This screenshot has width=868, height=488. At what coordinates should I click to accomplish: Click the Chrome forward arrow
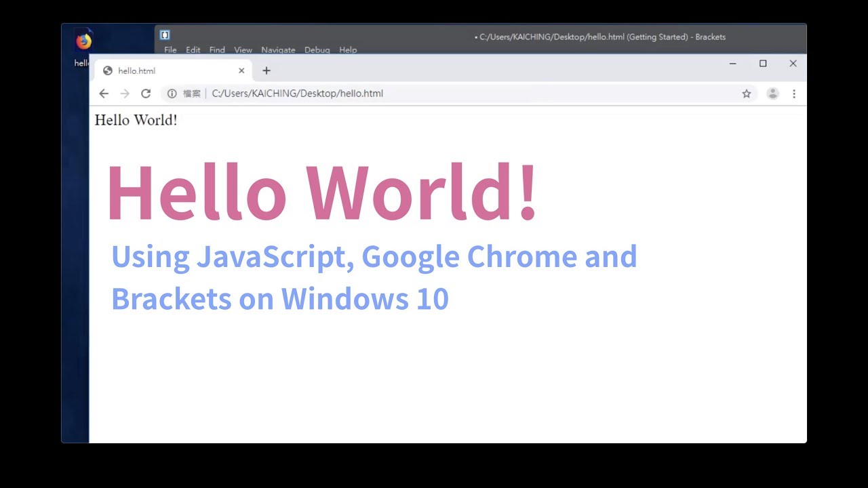point(125,94)
